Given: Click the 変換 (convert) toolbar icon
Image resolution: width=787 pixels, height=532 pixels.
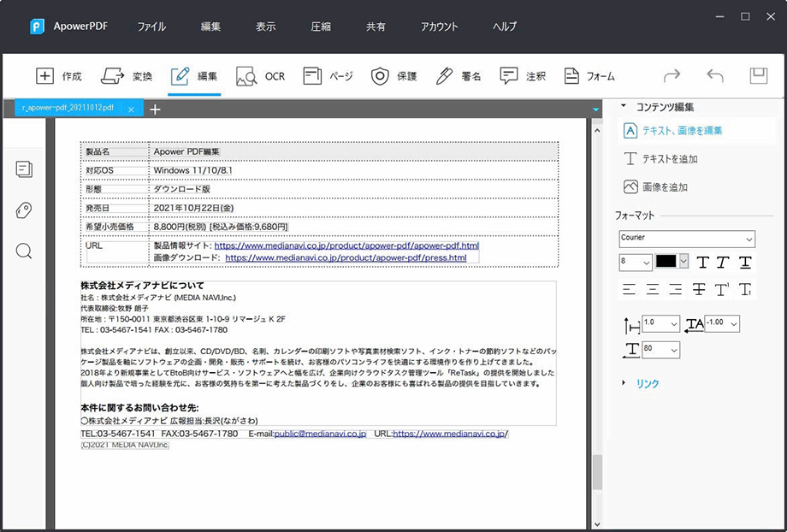Looking at the screenshot, I should coord(127,76).
